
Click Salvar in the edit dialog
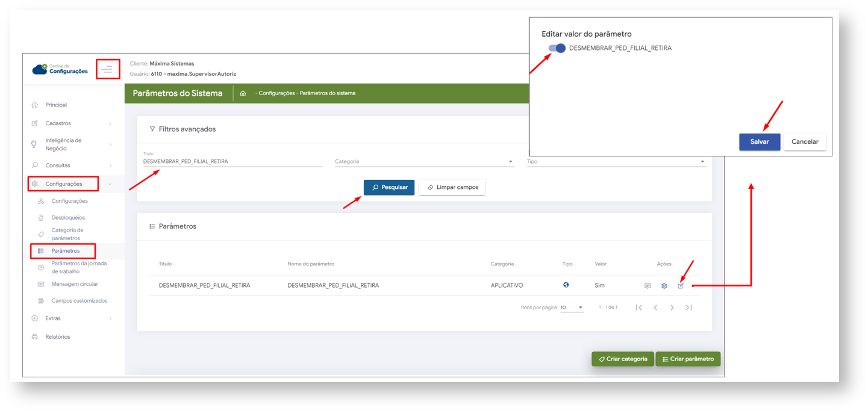pos(760,142)
